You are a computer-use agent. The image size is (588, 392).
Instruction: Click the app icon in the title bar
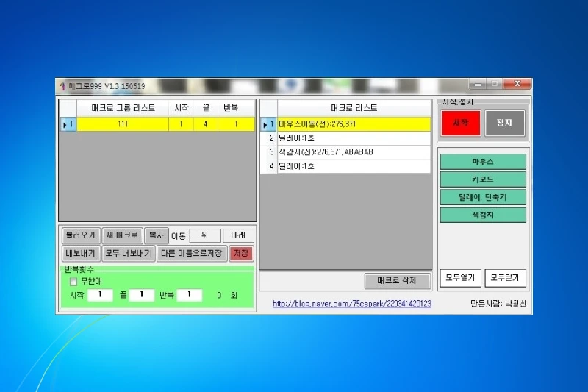click(x=62, y=86)
